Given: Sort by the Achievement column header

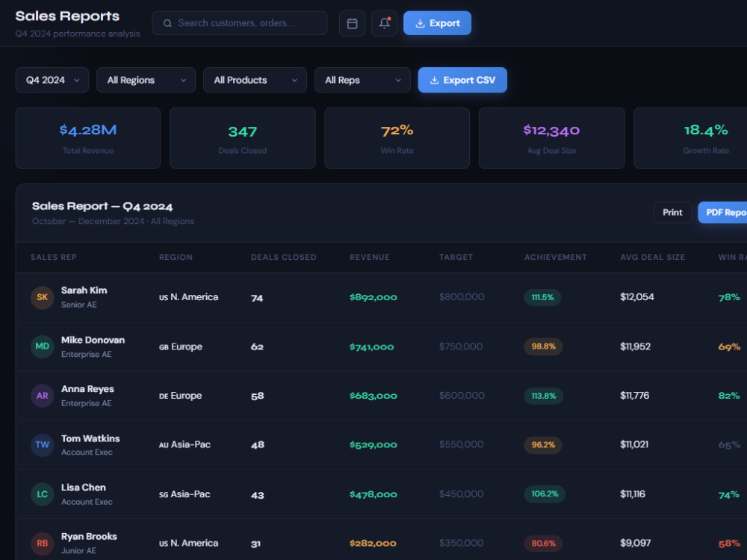Looking at the screenshot, I should tap(556, 257).
